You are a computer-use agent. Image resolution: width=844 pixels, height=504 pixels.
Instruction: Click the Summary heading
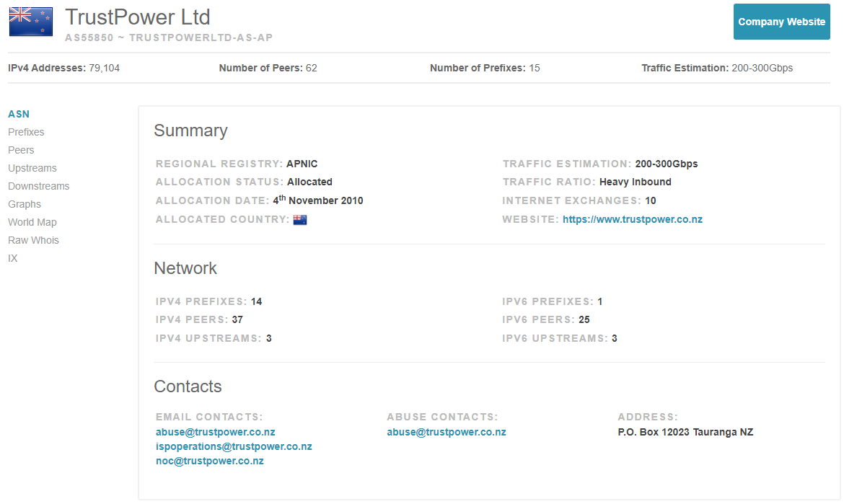coord(190,131)
